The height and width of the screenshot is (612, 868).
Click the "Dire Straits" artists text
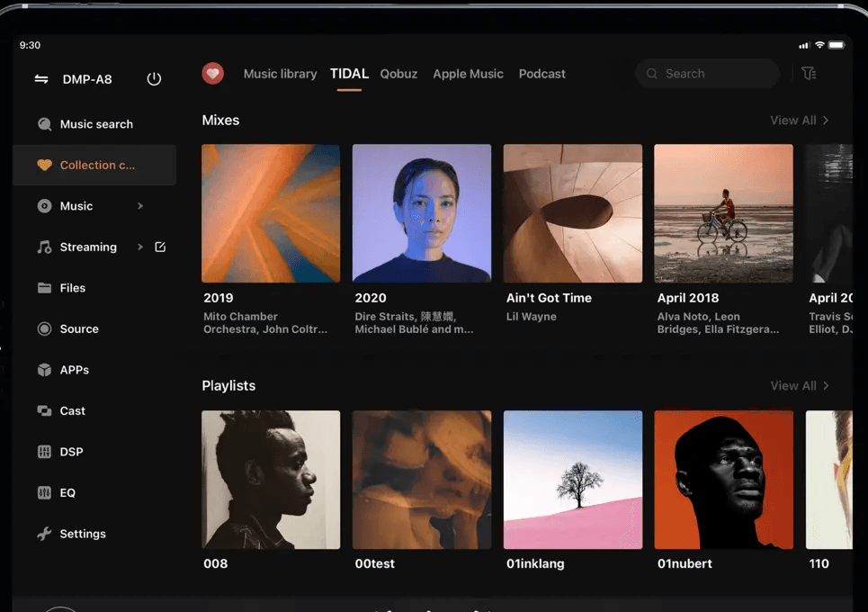pyautogui.click(x=414, y=323)
